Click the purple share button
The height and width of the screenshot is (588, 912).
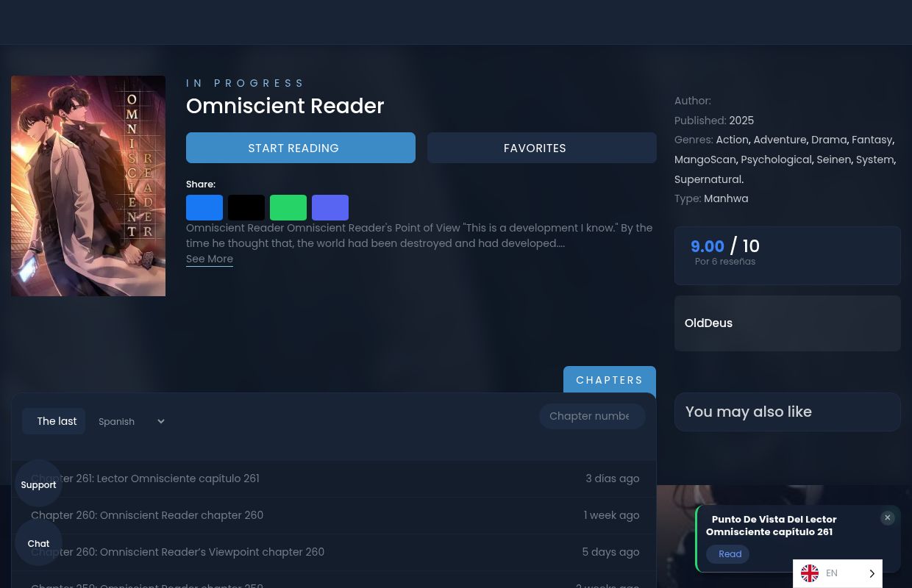tap(330, 207)
